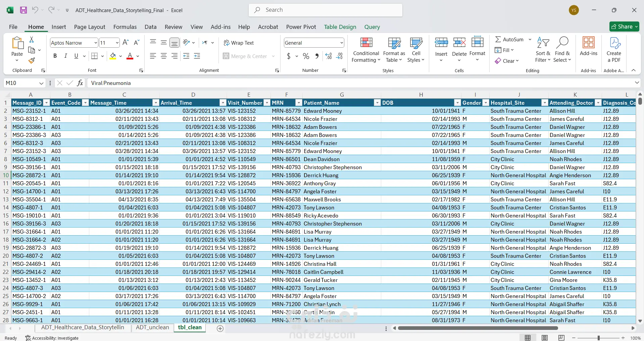Toggle Bold formatting
The width and height of the screenshot is (644, 341).
55,56
